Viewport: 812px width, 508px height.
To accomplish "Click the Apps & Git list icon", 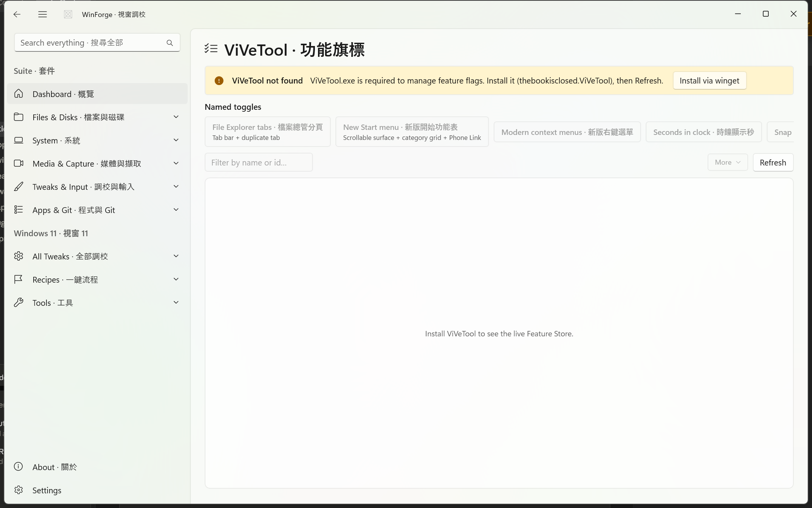I will coord(19,210).
